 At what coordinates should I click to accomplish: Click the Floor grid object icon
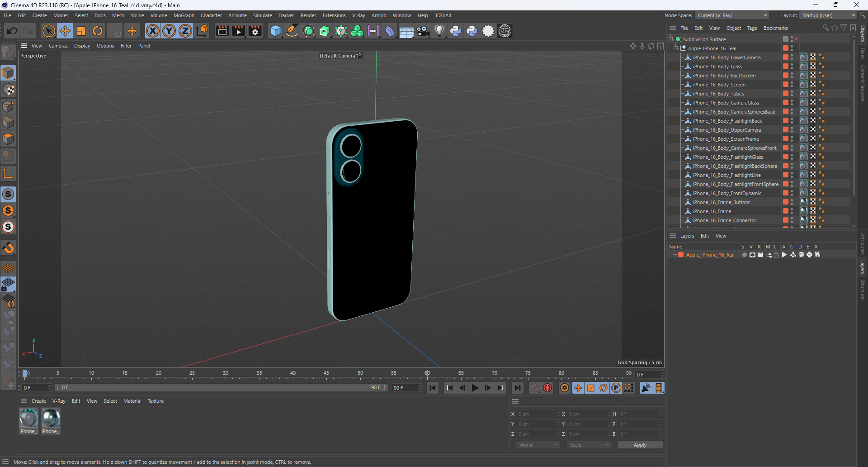click(406, 31)
